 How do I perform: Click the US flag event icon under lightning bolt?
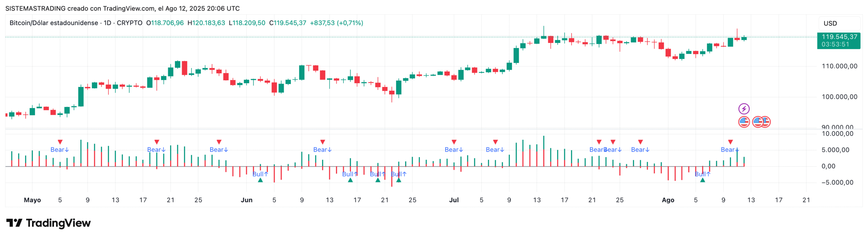(x=744, y=122)
